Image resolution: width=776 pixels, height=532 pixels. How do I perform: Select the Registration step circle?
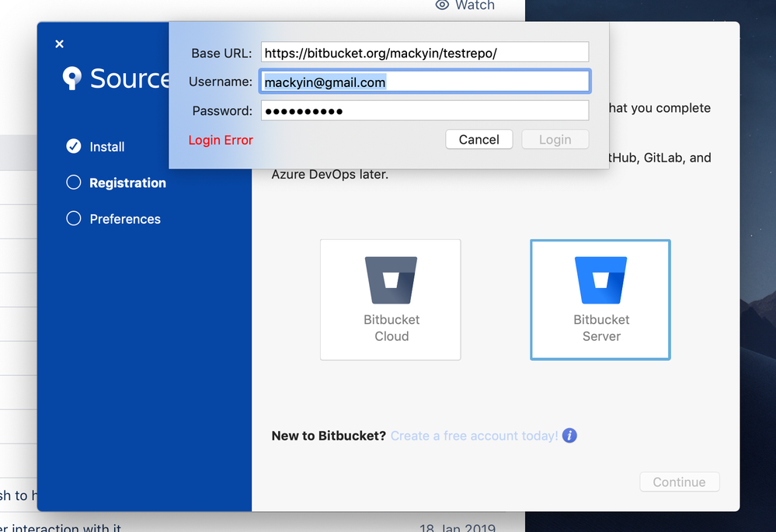pyautogui.click(x=74, y=182)
